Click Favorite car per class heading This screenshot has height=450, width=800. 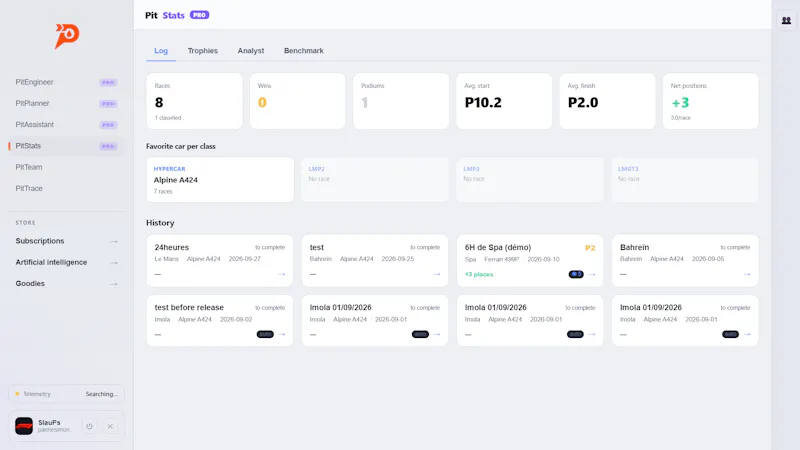181,146
